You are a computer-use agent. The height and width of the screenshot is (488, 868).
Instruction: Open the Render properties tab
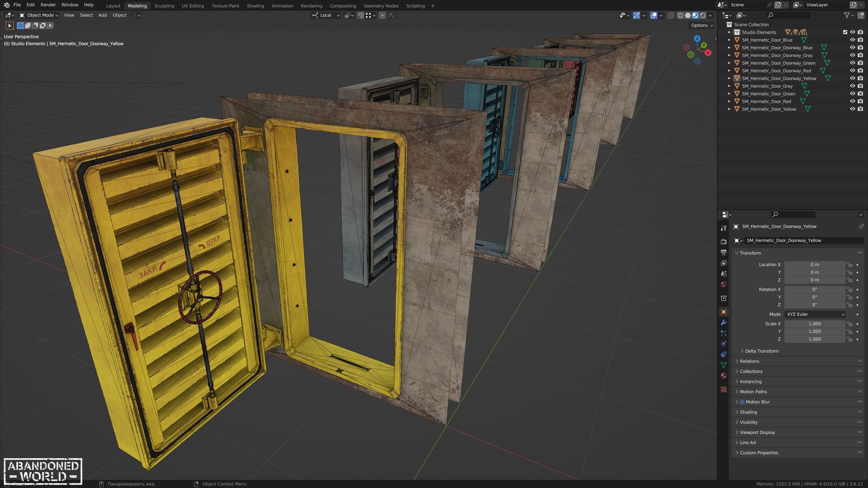pos(723,242)
